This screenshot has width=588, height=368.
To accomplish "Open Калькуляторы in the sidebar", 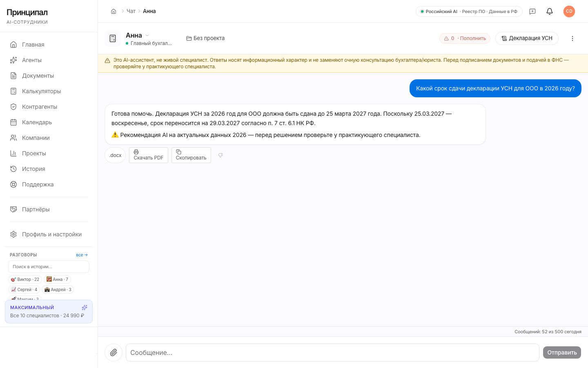I will (x=49, y=91).
